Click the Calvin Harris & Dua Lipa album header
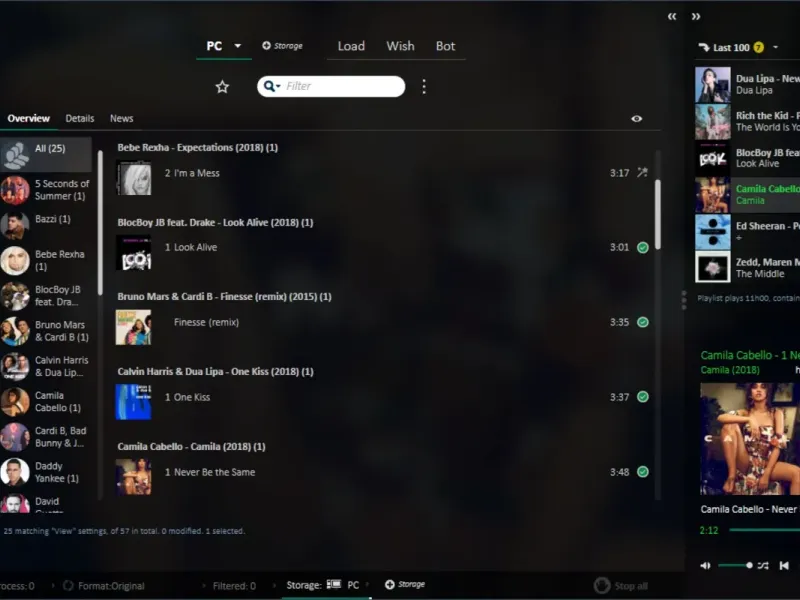The image size is (800, 600). (x=215, y=371)
